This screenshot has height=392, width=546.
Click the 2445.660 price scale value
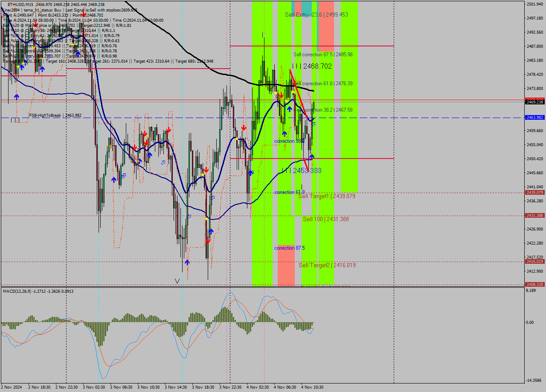[535, 173]
